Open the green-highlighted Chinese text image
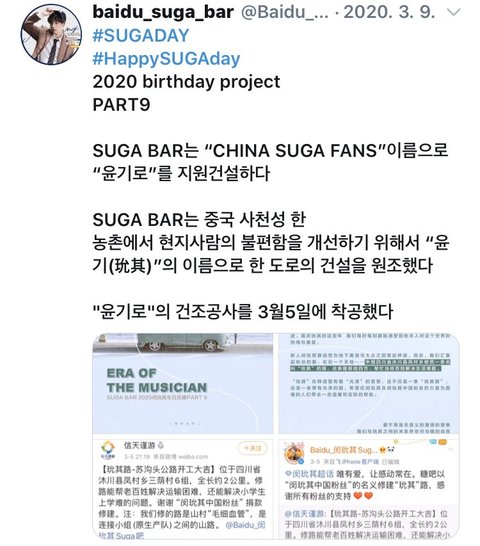This screenshot has width=480, height=546. (x=369, y=383)
